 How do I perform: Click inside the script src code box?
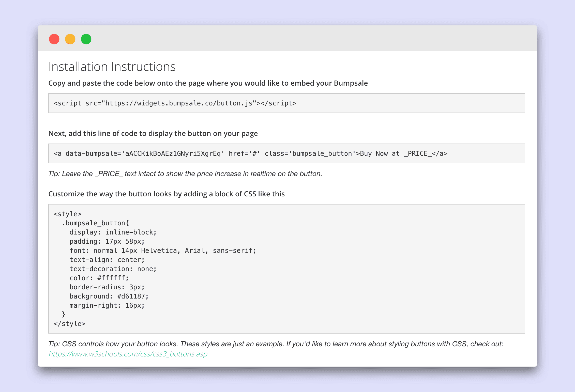pos(175,103)
